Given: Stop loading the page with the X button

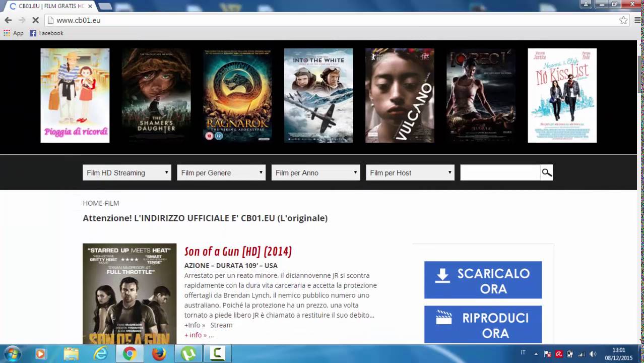Looking at the screenshot, I should 36,20.
